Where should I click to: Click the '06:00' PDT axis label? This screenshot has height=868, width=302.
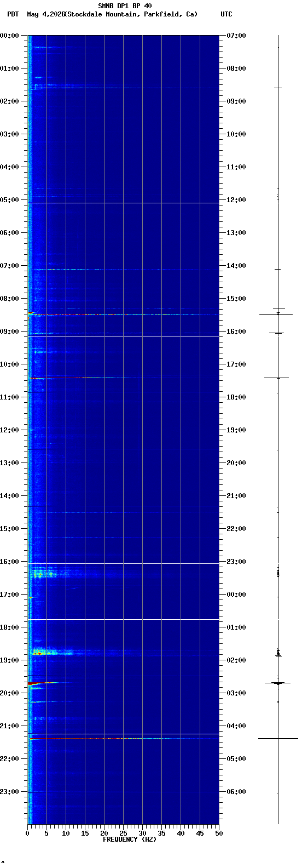(10, 233)
